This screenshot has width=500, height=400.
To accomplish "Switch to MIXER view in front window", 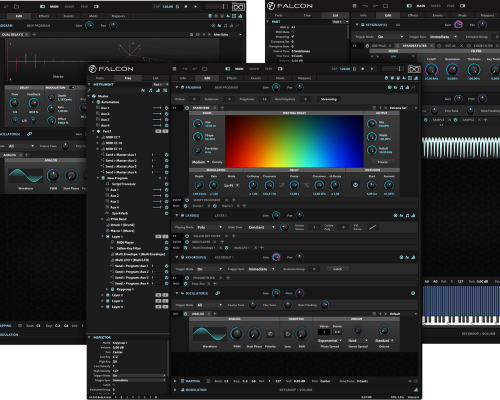I will pyautogui.click(x=254, y=69).
